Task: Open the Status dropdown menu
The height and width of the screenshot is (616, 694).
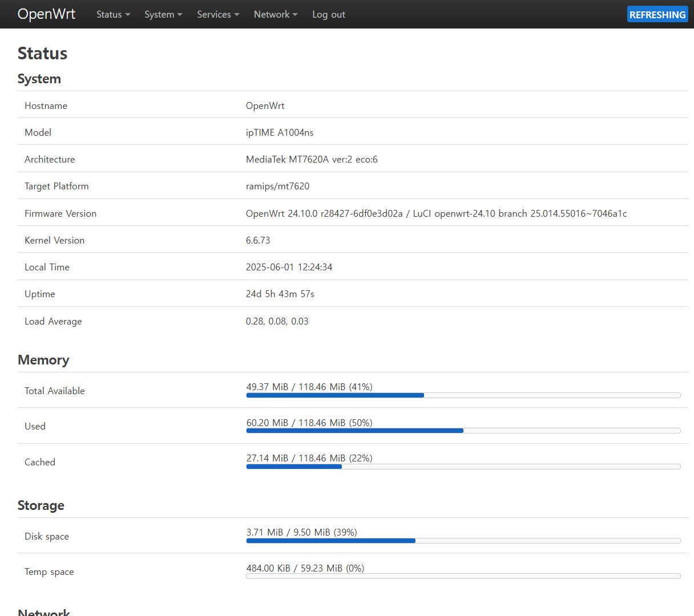Action: 113,14
